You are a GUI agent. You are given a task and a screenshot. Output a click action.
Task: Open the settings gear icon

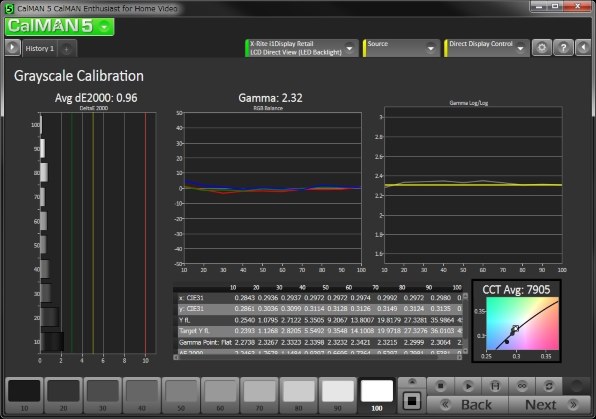coord(542,48)
